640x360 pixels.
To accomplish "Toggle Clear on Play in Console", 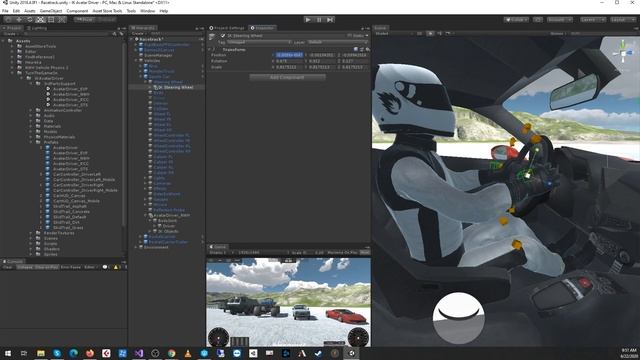I will coord(47,267).
